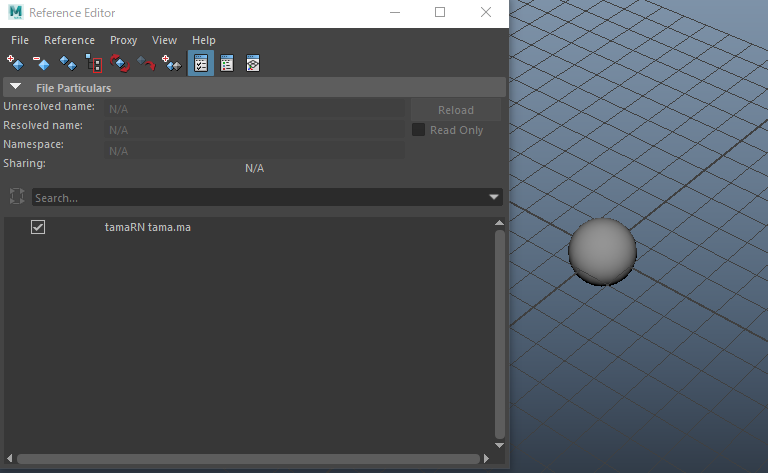
Task: Minimize the Reference Editor window
Action: pos(395,12)
